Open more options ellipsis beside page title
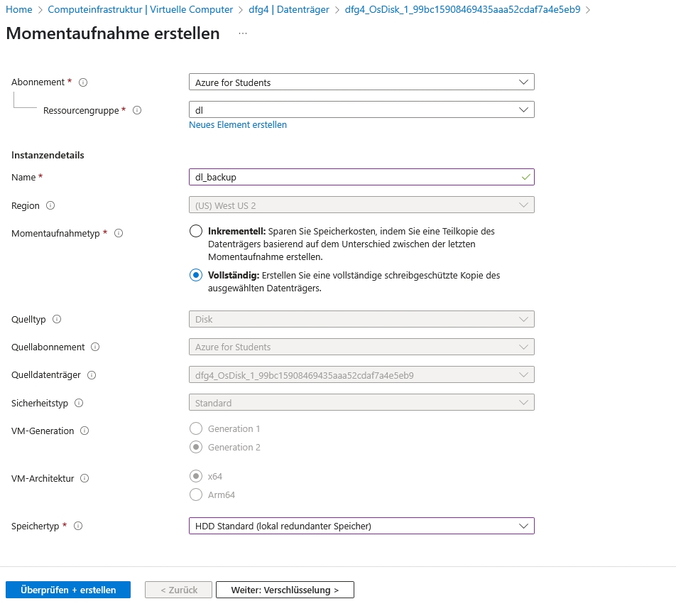676x616 pixels. pos(243,33)
